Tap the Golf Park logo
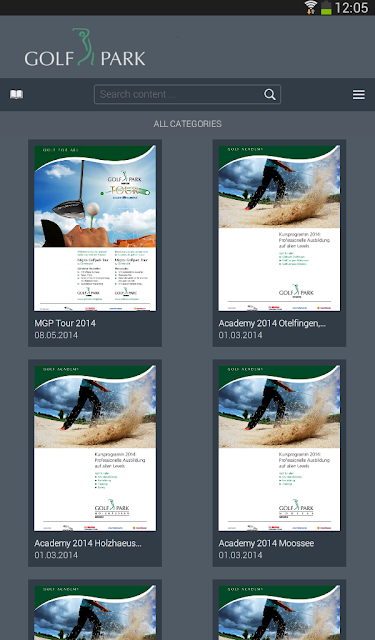Image resolution: width=375 pixels, height=640 pixels. (85, 47)
